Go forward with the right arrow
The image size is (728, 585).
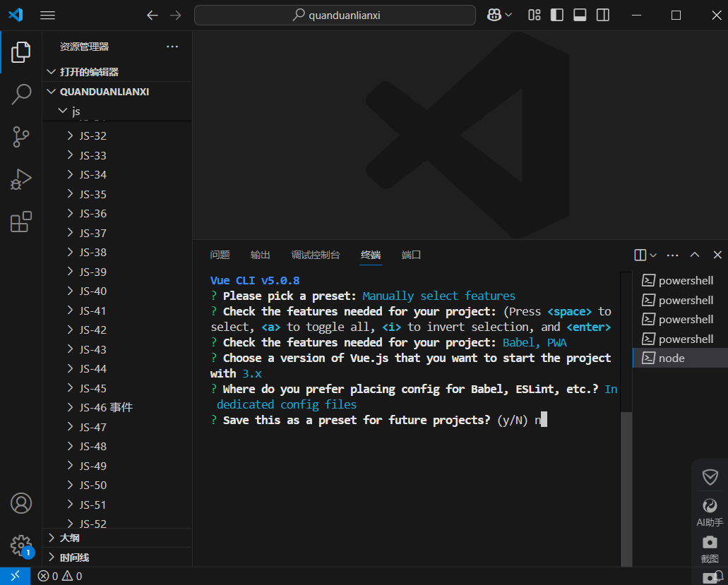click(176, 16)
